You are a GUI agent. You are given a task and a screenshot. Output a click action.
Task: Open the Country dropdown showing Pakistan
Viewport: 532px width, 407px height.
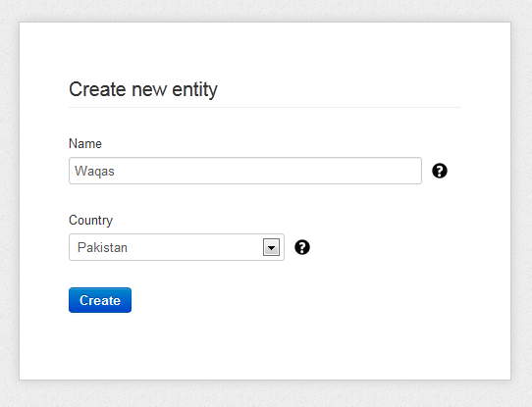pos(177,247)
